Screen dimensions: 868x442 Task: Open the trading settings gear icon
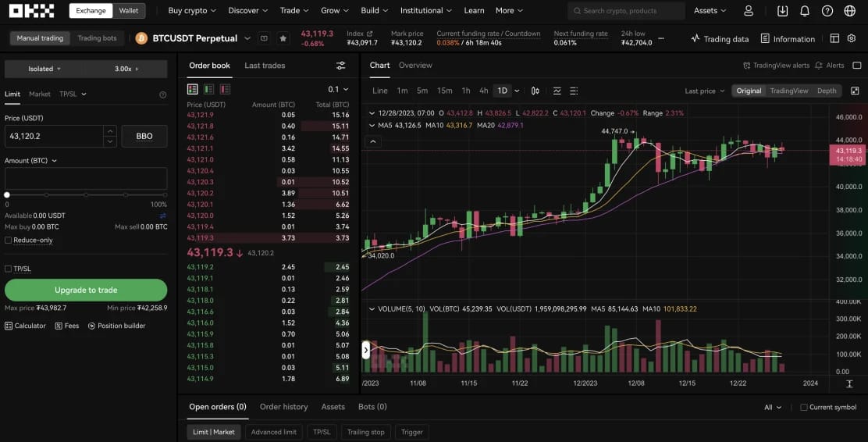pos(852,38)
